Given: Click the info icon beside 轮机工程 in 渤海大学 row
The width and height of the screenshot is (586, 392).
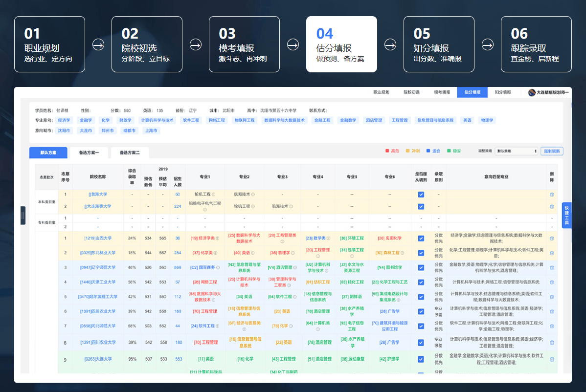Looking at the screenshot, I should coord(213,195).
